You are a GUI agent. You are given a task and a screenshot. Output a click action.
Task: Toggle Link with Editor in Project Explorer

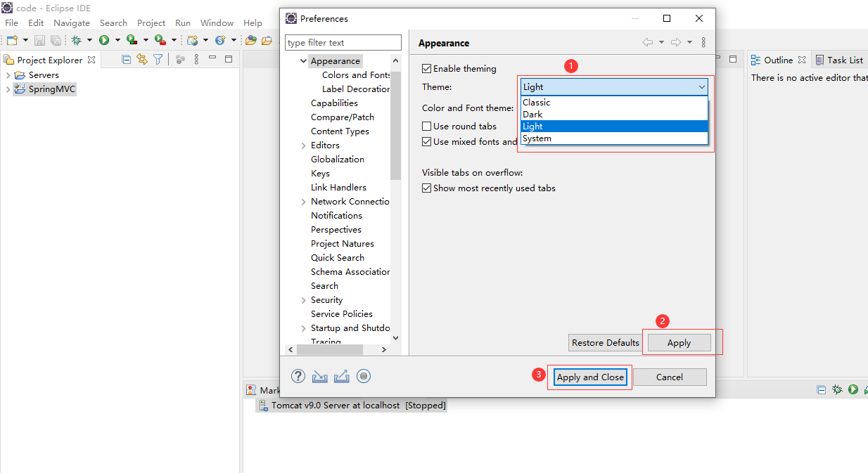click(x=142, y=60)
